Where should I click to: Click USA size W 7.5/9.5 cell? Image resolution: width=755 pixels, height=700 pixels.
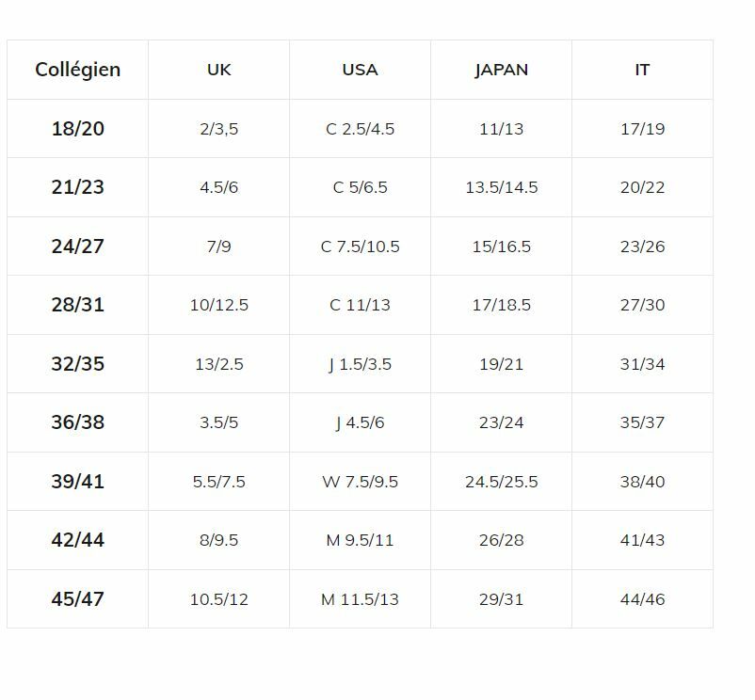pos(360,482)
